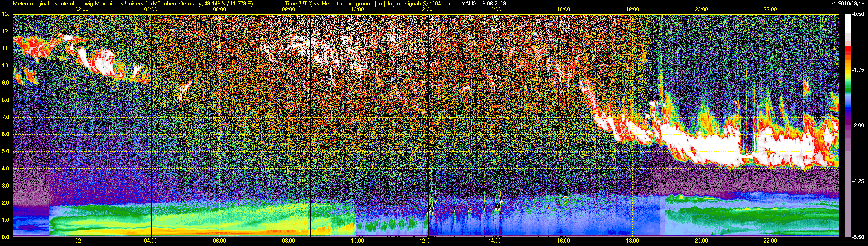
Task: Click the '-4.25' color scale value
Action: point(858,181)
